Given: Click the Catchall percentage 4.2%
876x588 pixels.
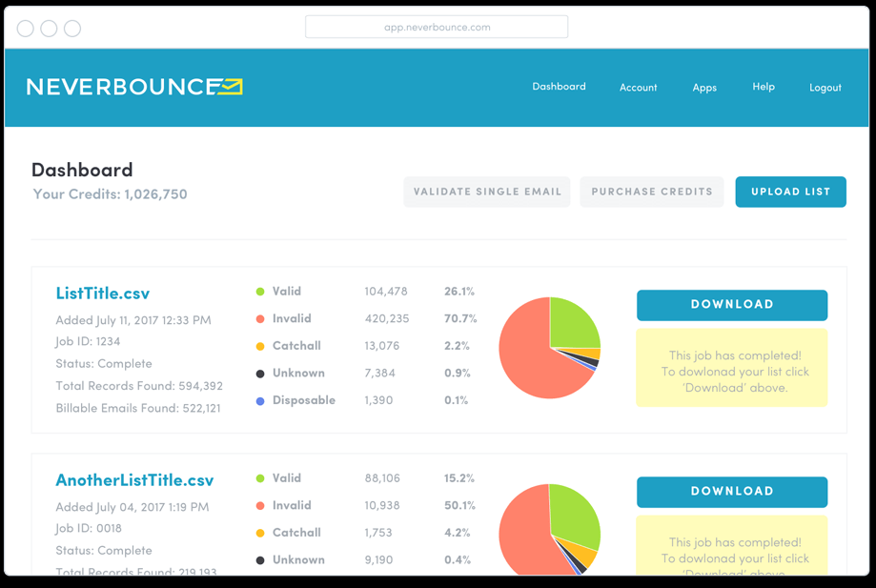Looking at the screenshot, I should click(x=457, y=534).
